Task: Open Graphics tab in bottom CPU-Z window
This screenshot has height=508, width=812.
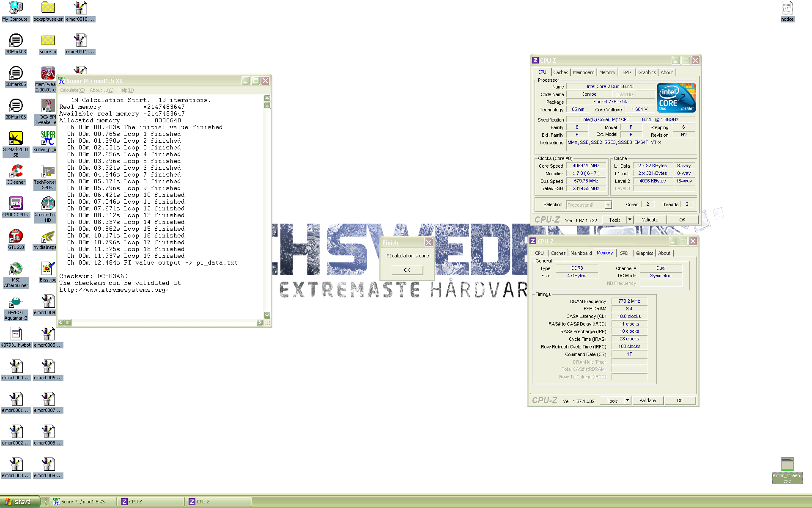Action: 644,253
